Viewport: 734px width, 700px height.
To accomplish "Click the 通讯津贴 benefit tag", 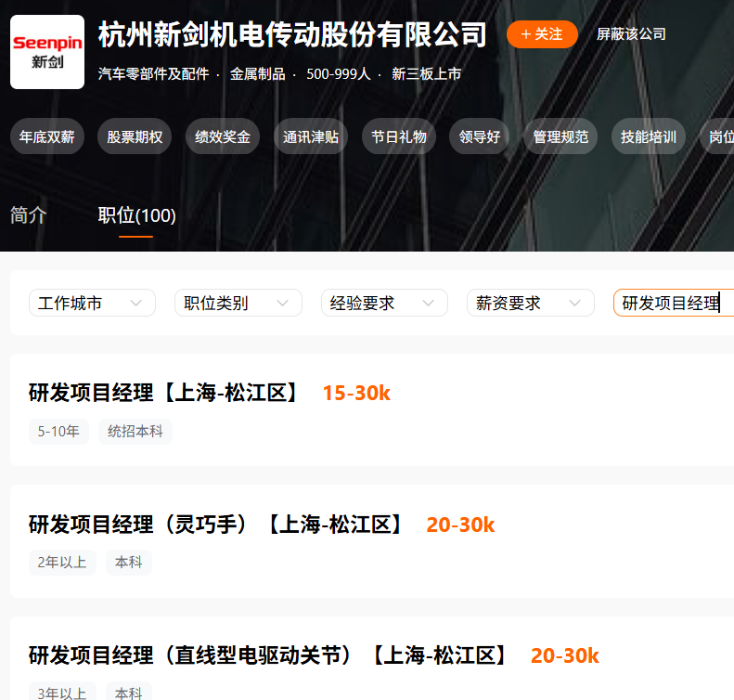I will pyautogui.click(x=310, y=136).
